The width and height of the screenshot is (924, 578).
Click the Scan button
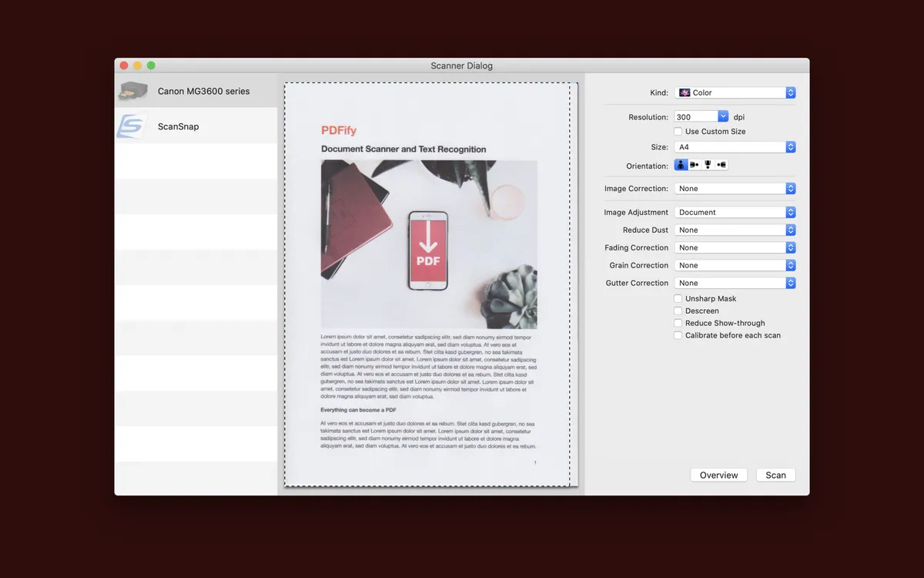pos(776,476)
